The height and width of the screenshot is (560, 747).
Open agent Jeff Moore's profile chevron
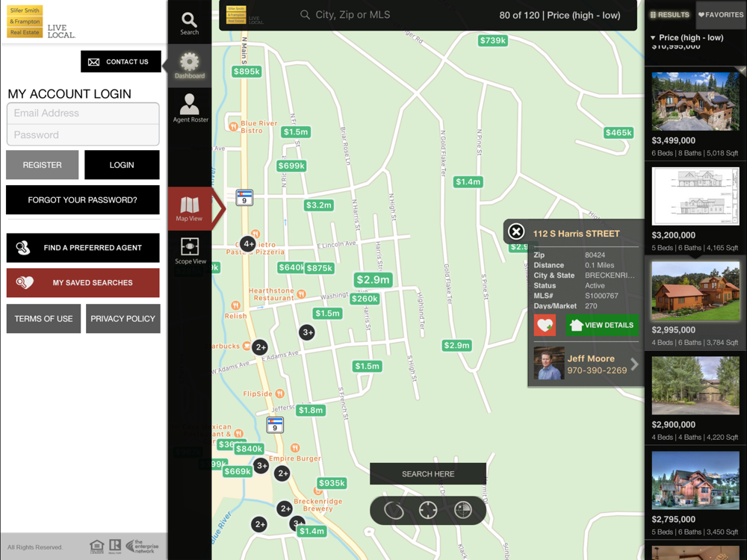[x=634, y=364]
